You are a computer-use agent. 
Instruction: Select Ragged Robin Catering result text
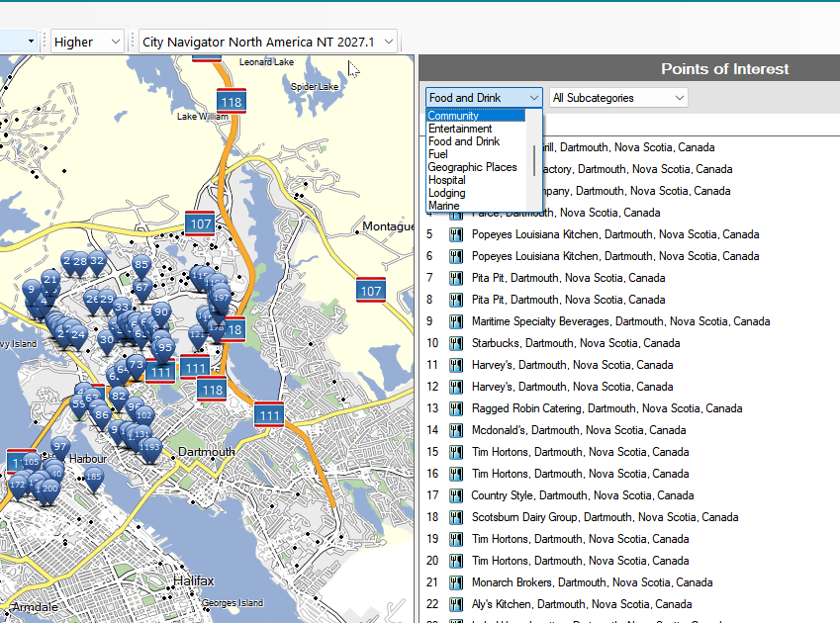(607, 408)
